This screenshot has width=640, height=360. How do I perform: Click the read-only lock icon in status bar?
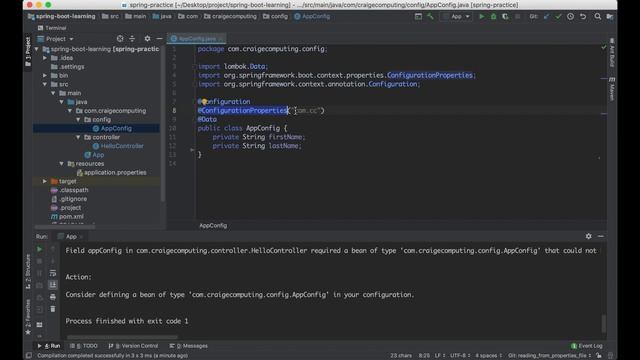click(x=599, y=356)
